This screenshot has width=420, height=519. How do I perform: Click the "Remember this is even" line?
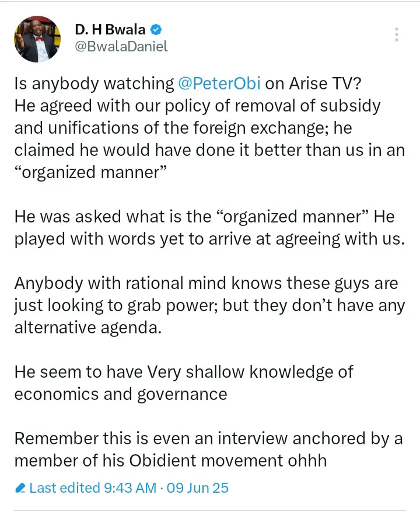[x=208, y=438]
